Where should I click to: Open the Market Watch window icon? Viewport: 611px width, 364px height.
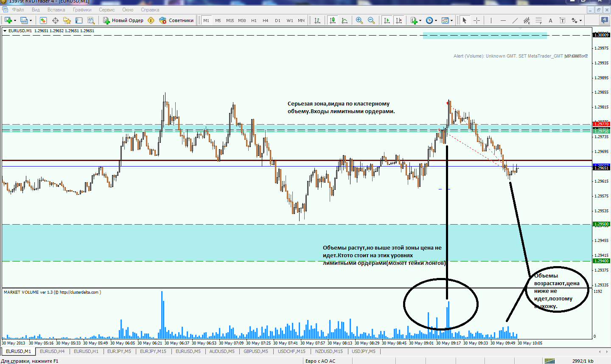point(43,20)
